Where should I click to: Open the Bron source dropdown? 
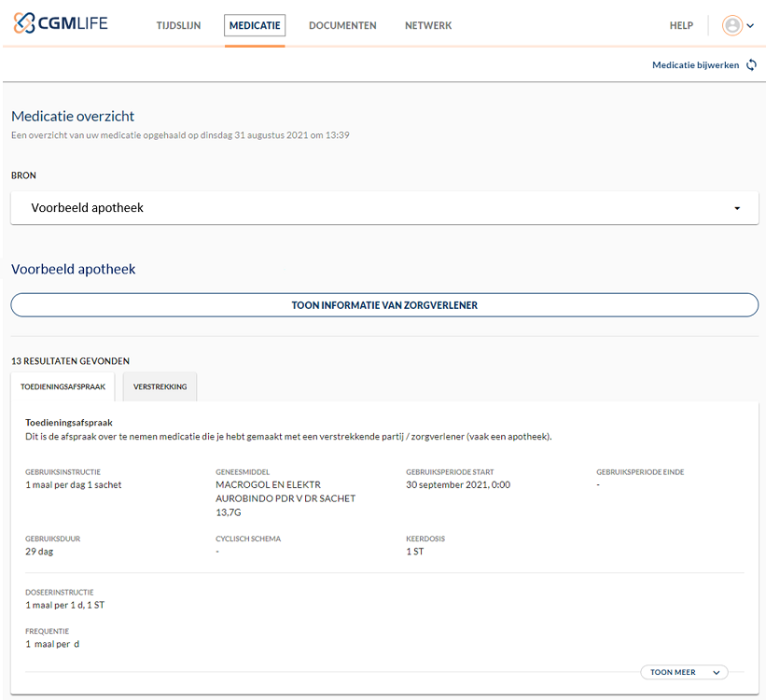point(383,208)
